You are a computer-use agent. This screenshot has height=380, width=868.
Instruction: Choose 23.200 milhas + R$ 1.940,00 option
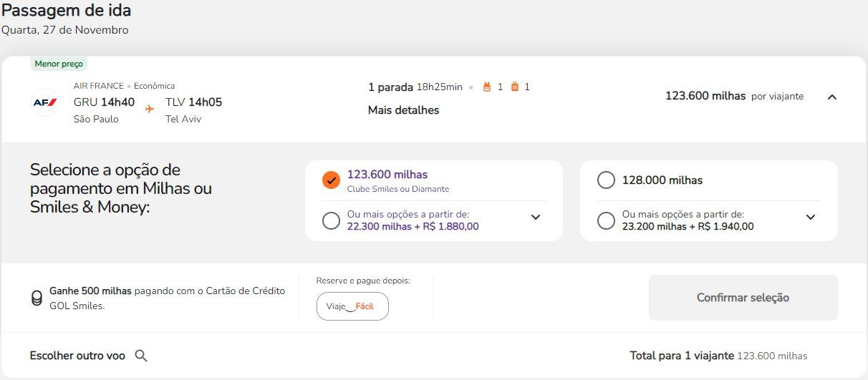pyautogui.click(x=606, y=220)
